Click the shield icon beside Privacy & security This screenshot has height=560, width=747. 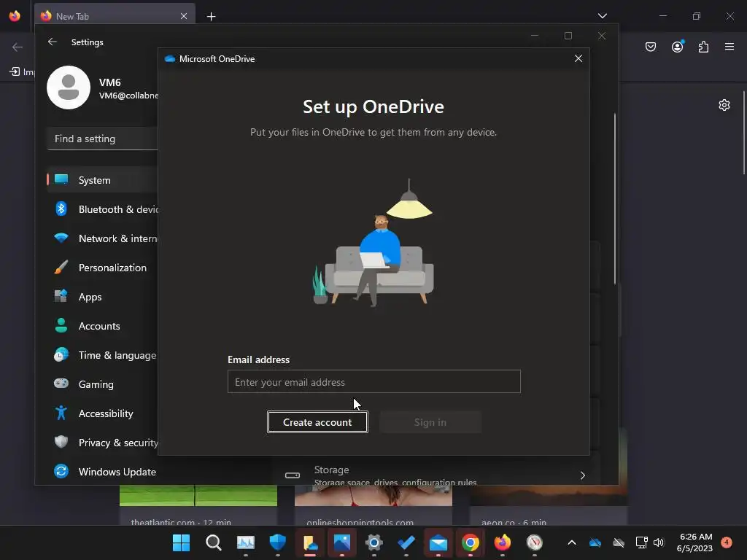[61, 442]
